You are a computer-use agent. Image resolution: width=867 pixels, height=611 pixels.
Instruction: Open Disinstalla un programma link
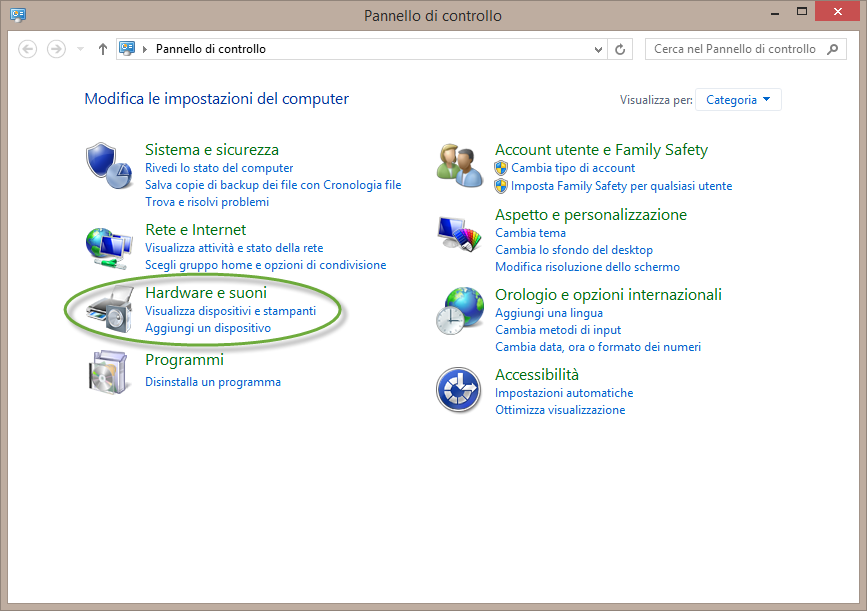(213, 382)
